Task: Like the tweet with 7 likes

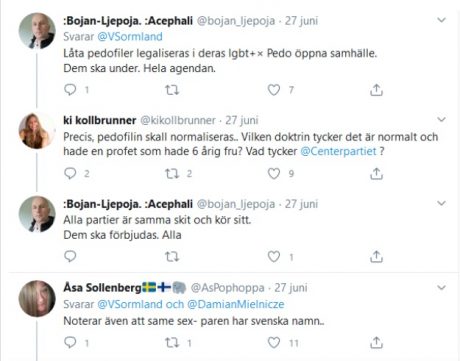Action: [x=274, y=90]
